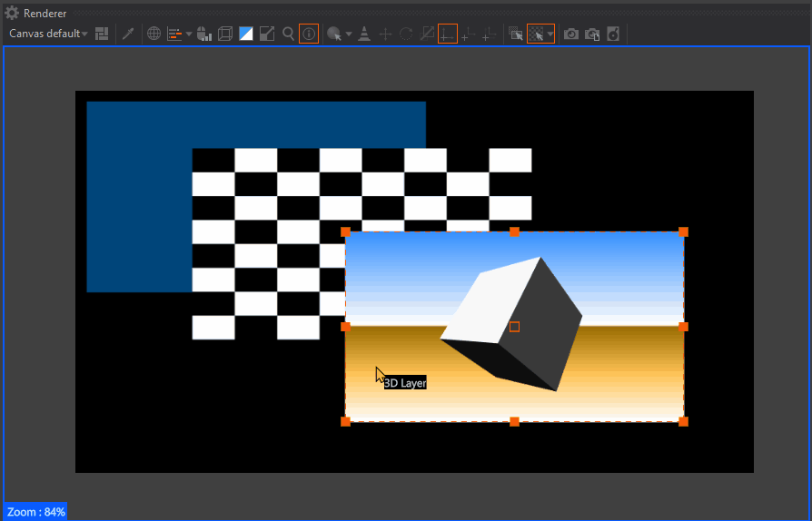Viewport: 812px width, 521px height.
Task: Toggle the highlighted axis gizmo button
Action: [447, 34]
